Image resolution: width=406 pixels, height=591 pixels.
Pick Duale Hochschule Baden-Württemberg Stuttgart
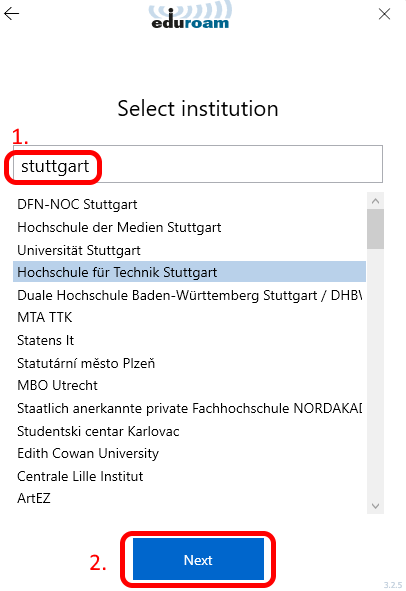[189, 295]
